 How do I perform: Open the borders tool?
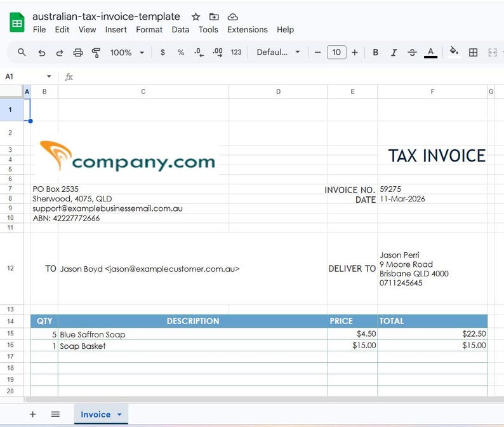(473, 53)
